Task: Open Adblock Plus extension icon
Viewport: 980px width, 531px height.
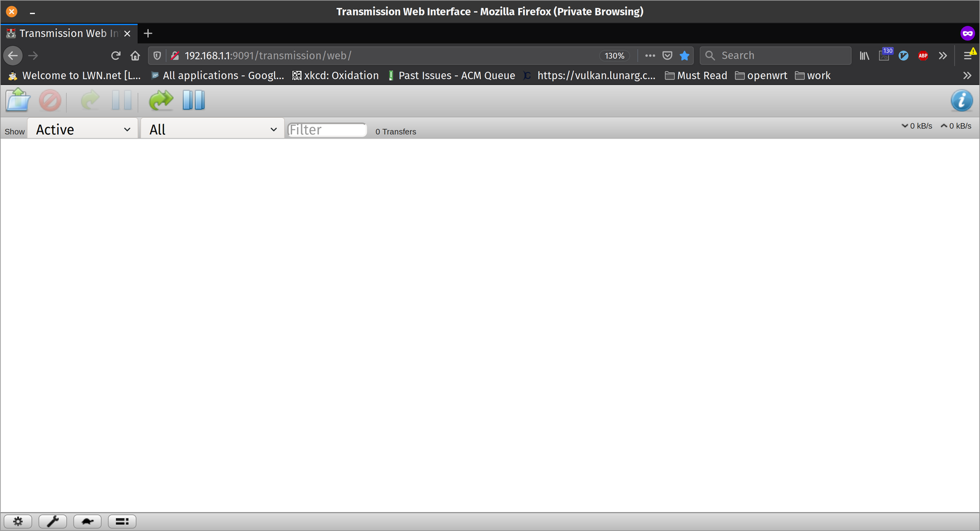Action: [923, 56]
